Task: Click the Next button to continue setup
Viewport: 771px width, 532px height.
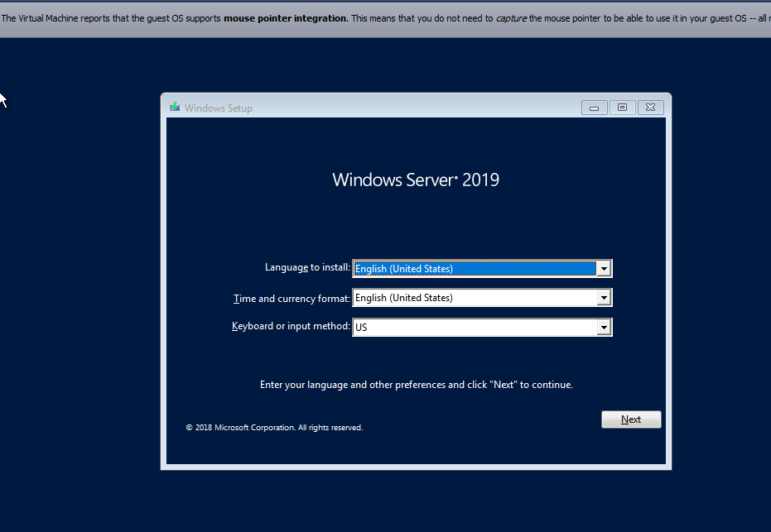Action: pyautogui.click(x=631, y=419)
